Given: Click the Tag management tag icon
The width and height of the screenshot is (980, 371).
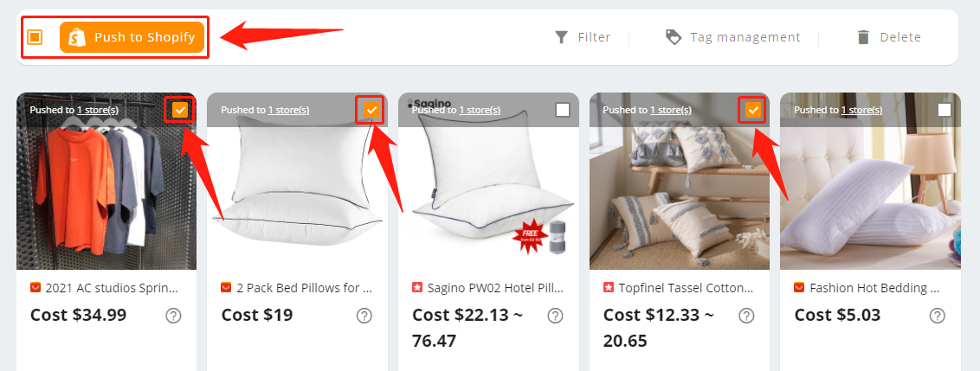Looking at the screenshot, I should tap(674, 37).
